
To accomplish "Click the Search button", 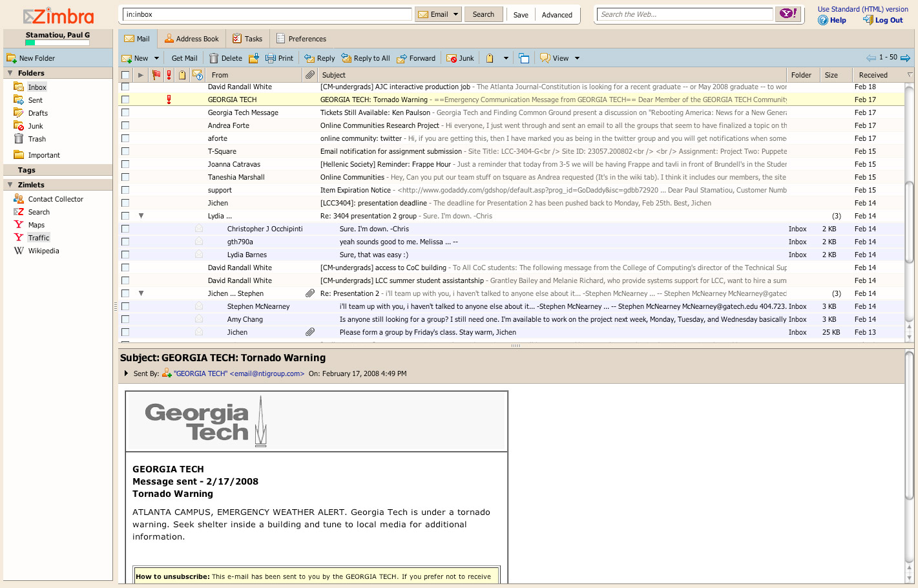I will coord(483,14).
